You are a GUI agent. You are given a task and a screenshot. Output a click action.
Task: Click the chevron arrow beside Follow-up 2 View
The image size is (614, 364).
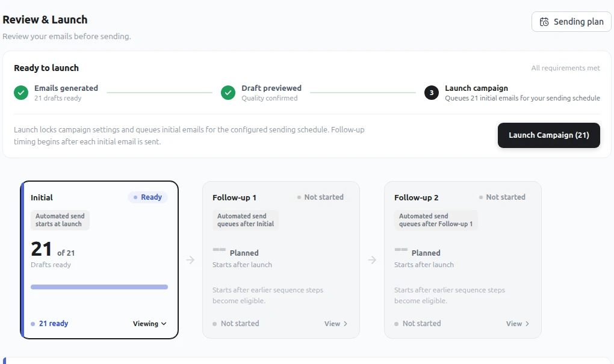(527, 324)
